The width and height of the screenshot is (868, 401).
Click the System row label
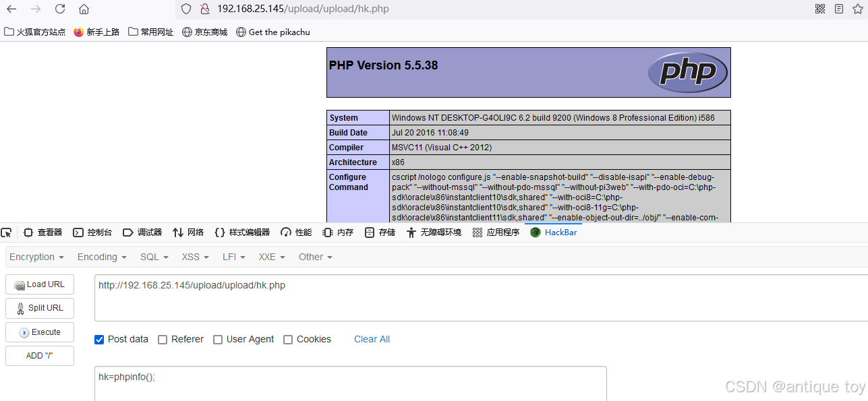point(358,118)
